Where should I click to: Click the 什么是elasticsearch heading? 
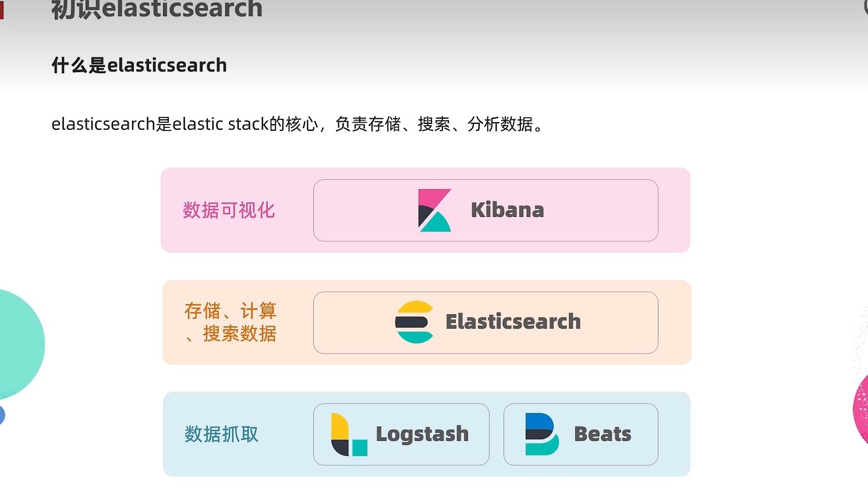click(139, 65)
